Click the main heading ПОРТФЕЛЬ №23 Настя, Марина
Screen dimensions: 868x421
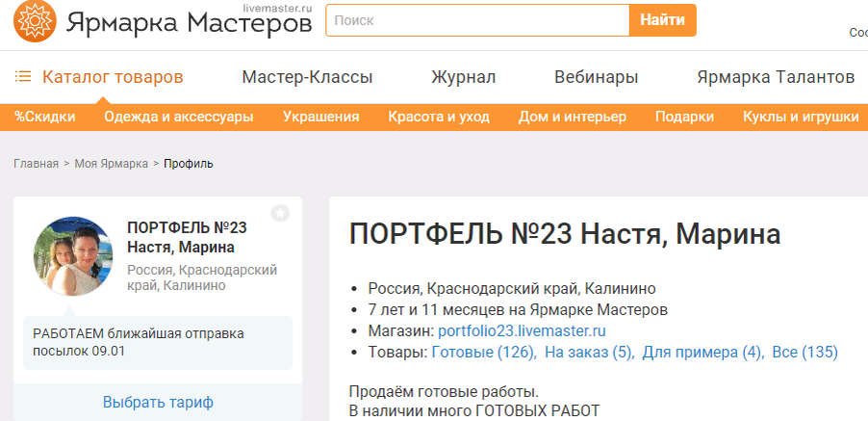[x=565, y=235]
